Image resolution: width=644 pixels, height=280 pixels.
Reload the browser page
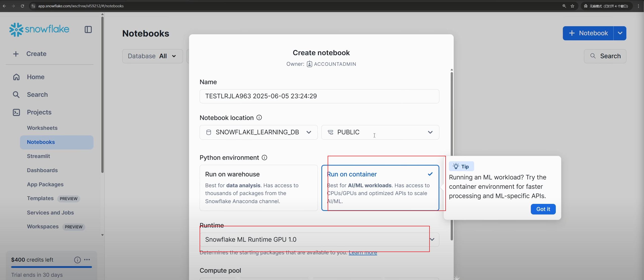tap(22, 6)
